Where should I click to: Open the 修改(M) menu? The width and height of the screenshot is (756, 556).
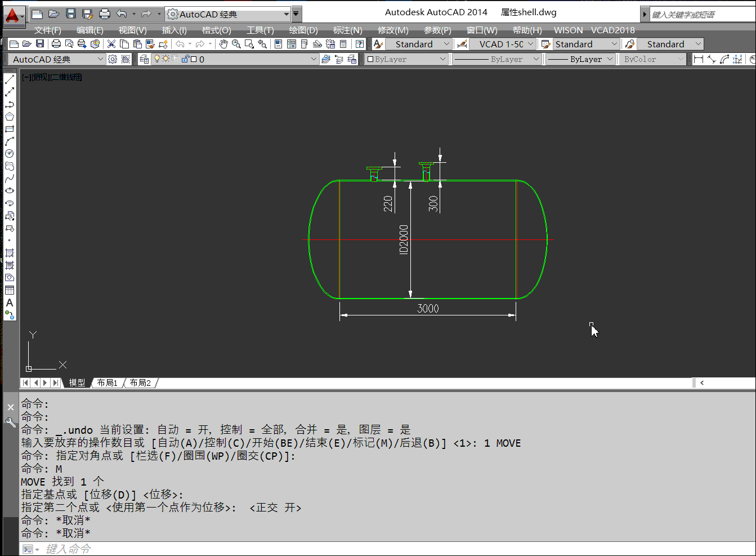tap(392, 30)
